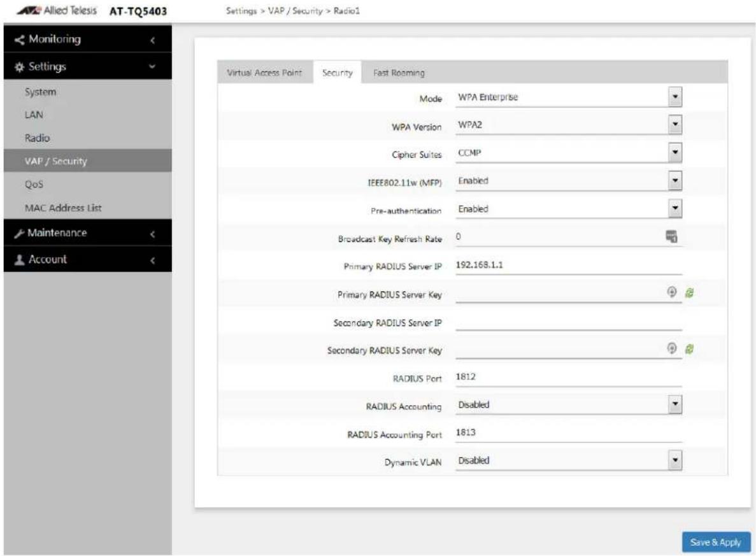This screenshot has width=756, height=556.
Task: Click the RADIUS Port field showing 1812
Action: tap(569, 377)
